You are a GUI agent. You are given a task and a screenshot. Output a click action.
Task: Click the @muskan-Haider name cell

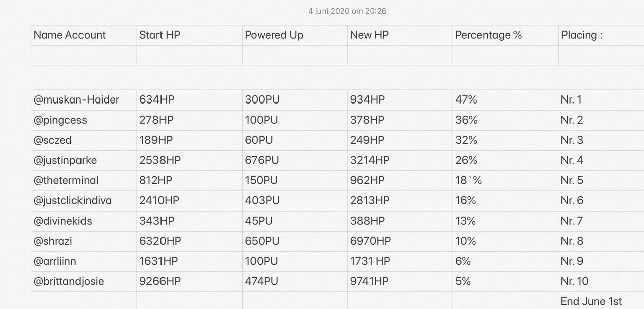(x=84, y=100)
